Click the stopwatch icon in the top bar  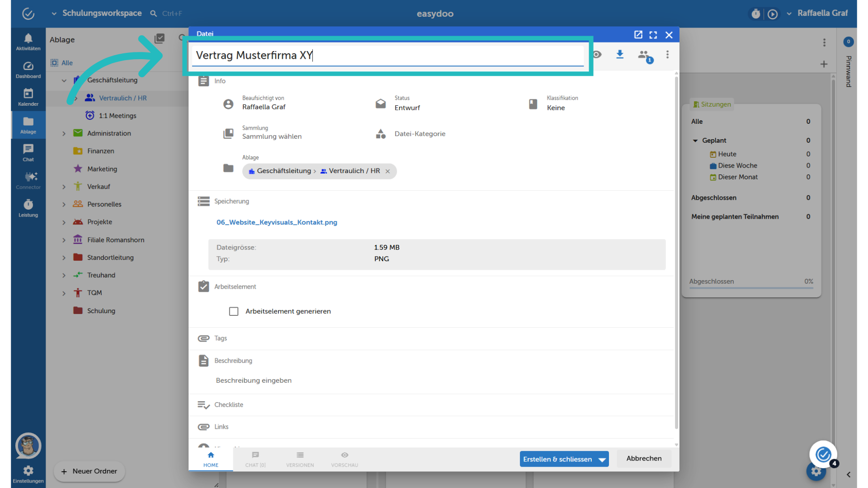pos(756,14)
